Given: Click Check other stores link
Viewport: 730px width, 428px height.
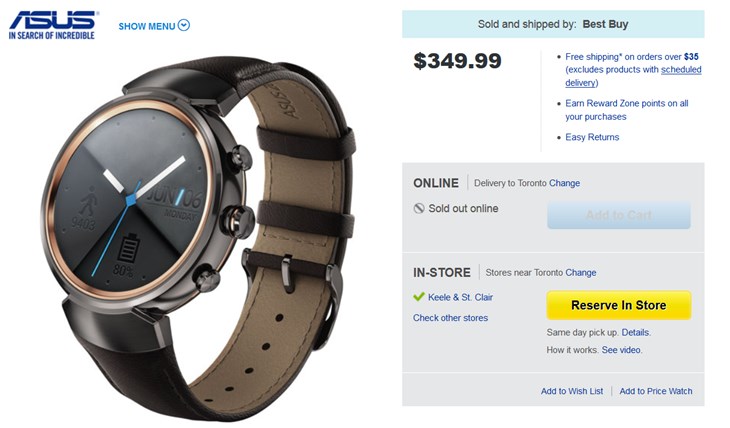Looking at the screenshot, I should point(450,318).
